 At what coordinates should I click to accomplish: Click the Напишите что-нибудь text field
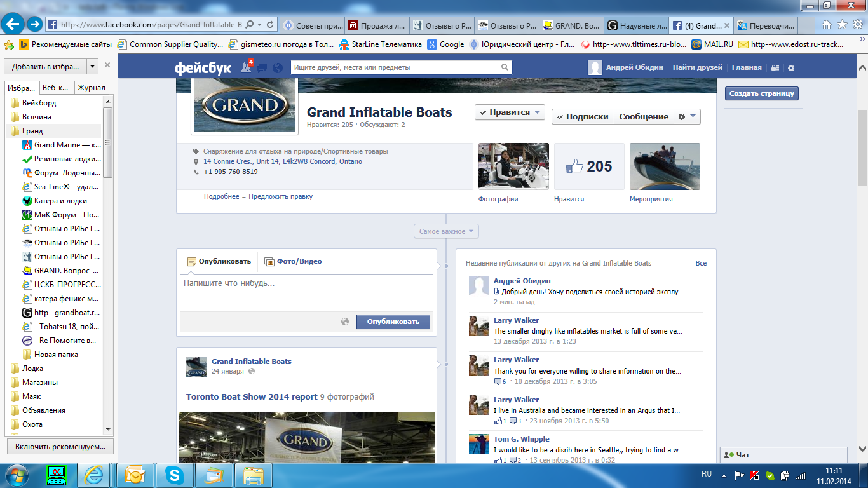coord(306,292)
